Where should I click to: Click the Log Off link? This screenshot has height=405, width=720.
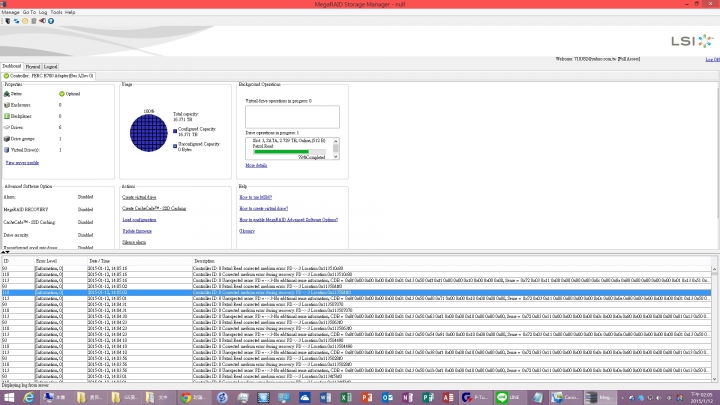point(712,59)
